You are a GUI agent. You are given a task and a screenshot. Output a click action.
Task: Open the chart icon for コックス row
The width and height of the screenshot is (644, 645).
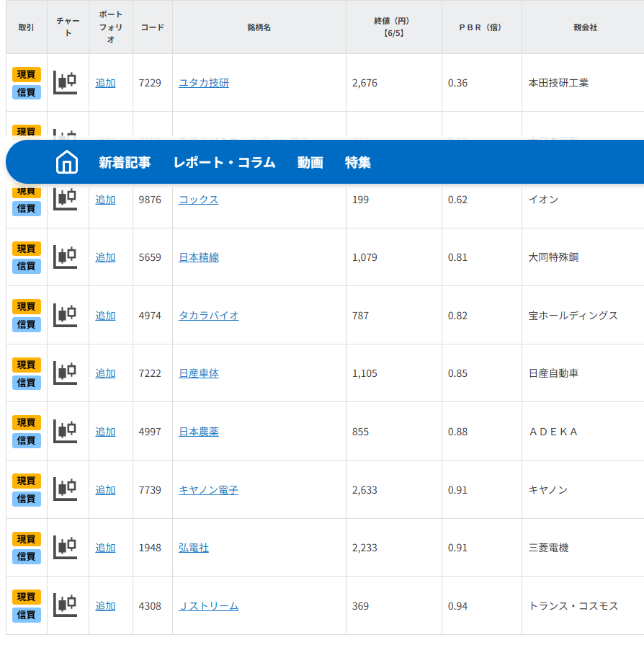click(66, 199)
